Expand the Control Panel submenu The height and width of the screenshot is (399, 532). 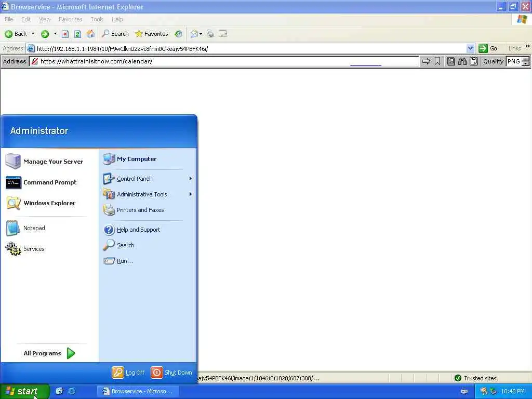pos(148,179)
